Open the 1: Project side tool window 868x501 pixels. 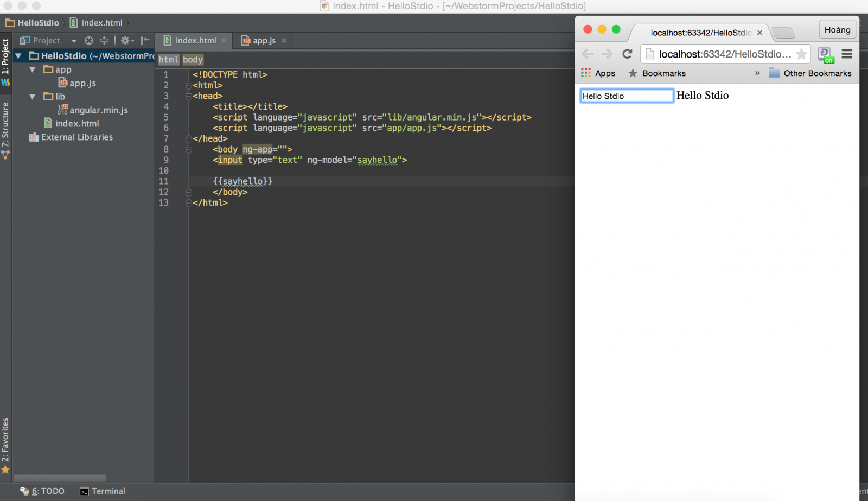(x=5, y=56)
